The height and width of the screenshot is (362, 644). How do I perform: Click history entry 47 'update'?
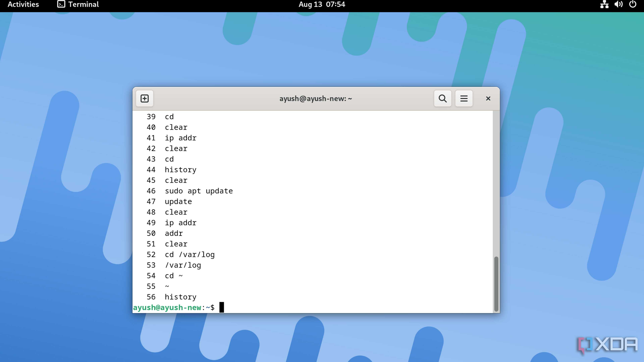pyautogui.click(x=178, y=201)
